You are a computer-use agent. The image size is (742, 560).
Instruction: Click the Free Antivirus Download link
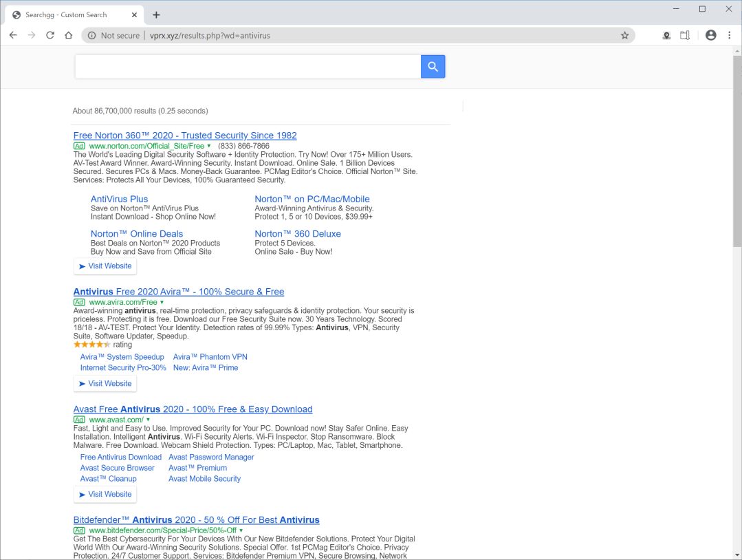(120, 457)
